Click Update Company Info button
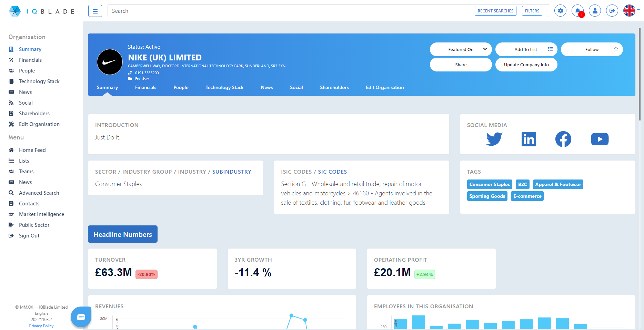 pos(526,65)
